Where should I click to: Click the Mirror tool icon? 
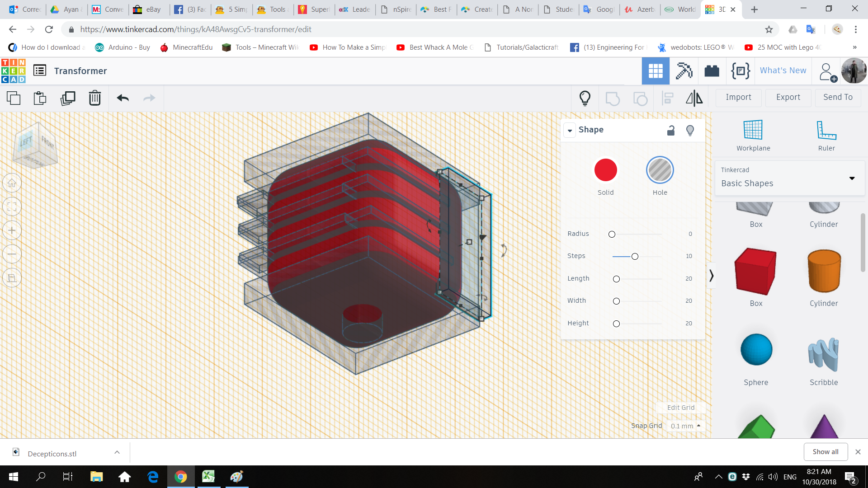[x=694, y=98]
